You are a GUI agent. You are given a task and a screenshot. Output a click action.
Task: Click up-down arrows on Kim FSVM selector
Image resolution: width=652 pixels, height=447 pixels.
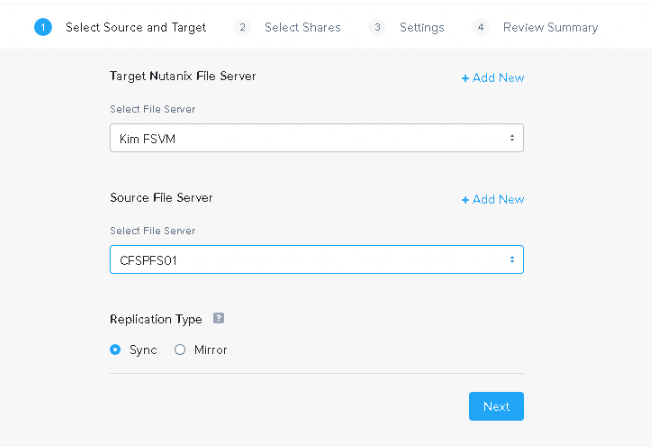pyautogui.click(x=512, y=138)
